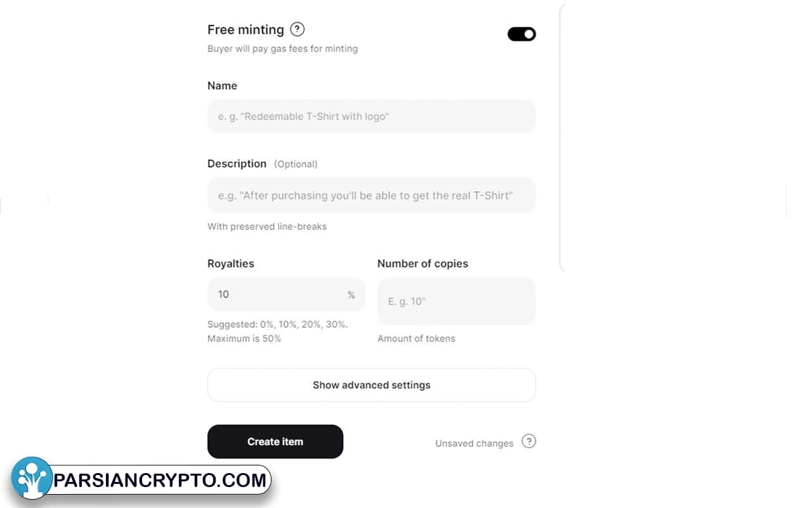Viewport: 812px width, 508px height.
Task: Click the percent symbol in Royalties field
Action: [x=351, y=295]
